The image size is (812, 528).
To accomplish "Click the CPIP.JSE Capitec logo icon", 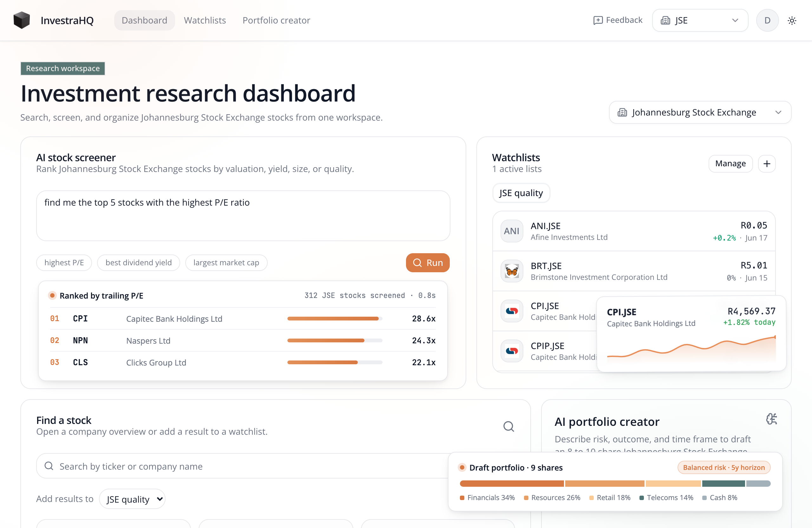I will coord(511,351).
